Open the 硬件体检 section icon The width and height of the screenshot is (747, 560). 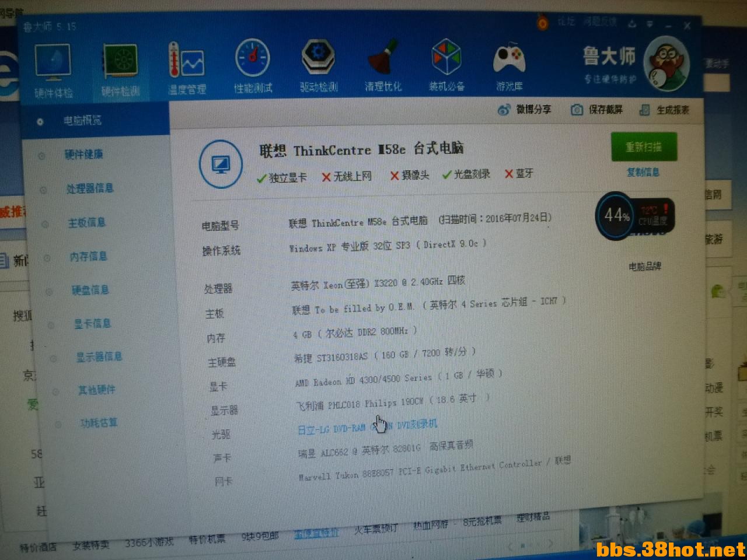click(x=53, y=70)
